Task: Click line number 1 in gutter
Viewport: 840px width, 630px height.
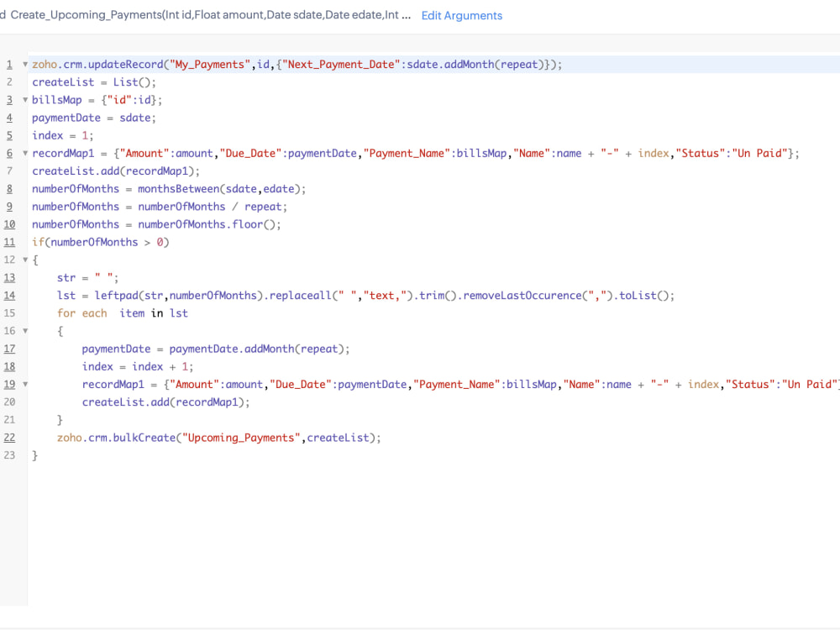Action: tap(9, 65)
